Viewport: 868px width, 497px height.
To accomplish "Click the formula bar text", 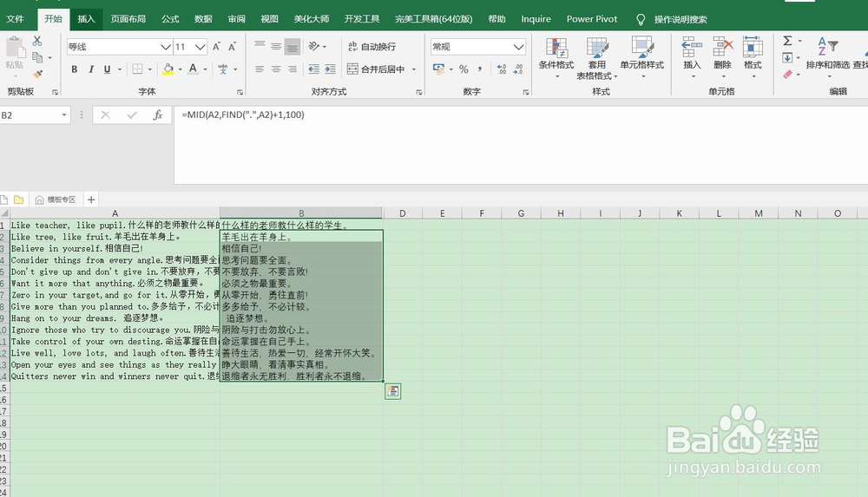I will (243, 114).
